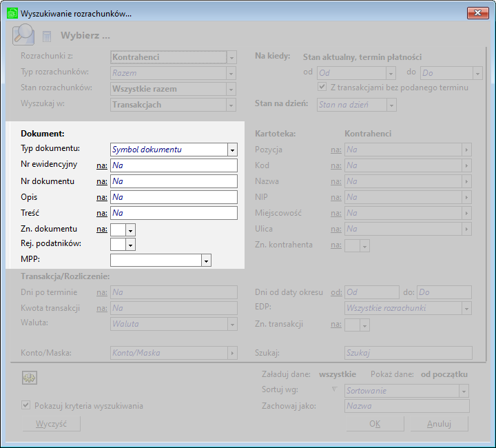
Task: Click 'na:' link beside Nr ewidencyjny
Action: [102, 166]
